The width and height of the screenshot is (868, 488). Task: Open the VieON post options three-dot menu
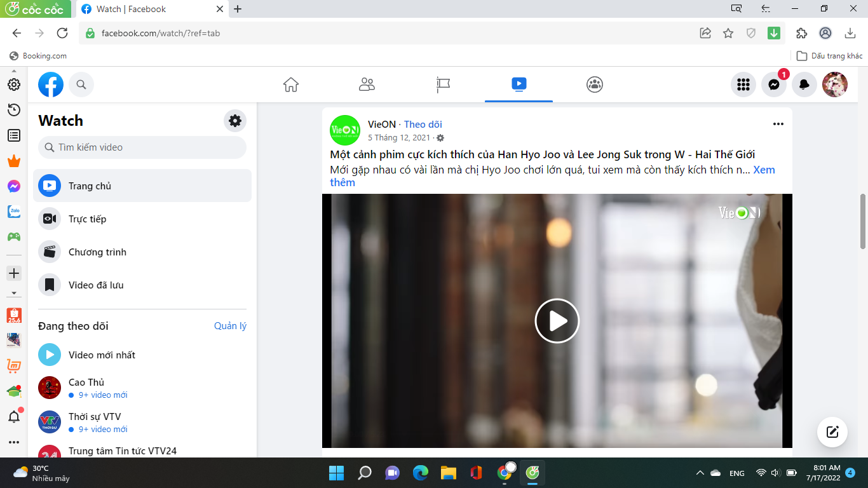point(778,124)
